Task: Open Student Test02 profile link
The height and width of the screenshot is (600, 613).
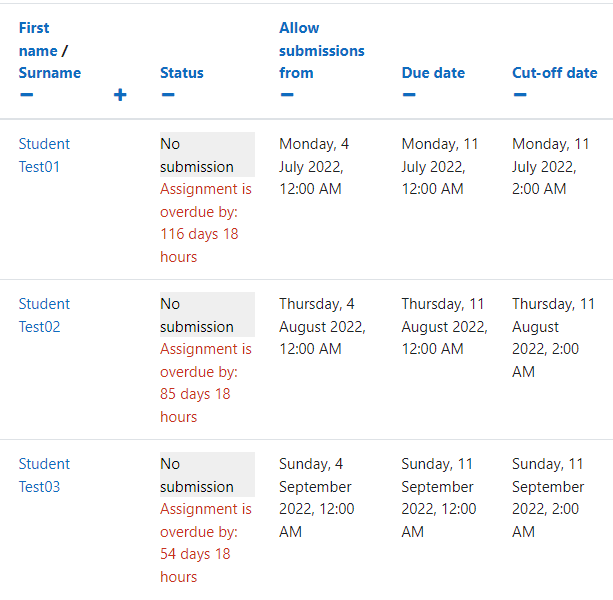Action: tap(44, 315)
